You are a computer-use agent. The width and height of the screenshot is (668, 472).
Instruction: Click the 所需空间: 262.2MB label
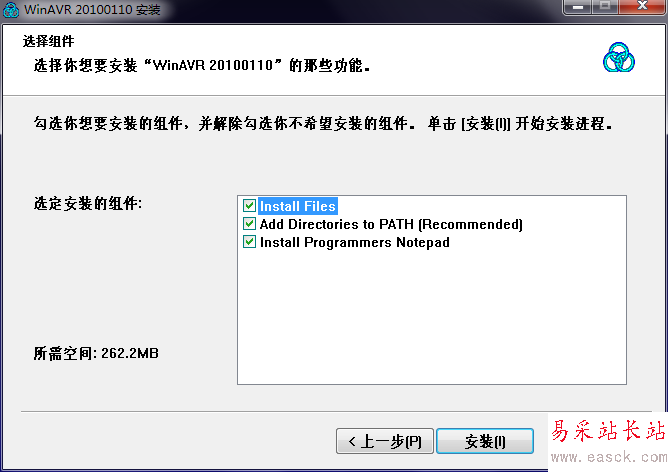pyautogui.click(x=96, y=353)
